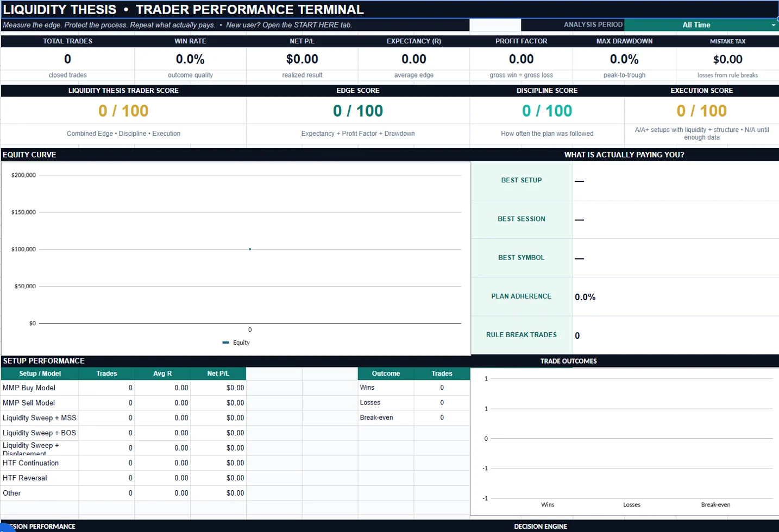This screenshot has height=532, width=779.
Task: Click 'Combined Edge • Discipline • Execution' caption
Action: pyautogui.click(x=123, y=134)
